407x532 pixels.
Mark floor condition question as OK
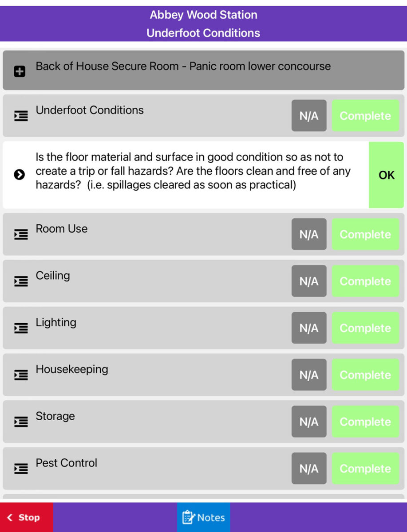387,175
